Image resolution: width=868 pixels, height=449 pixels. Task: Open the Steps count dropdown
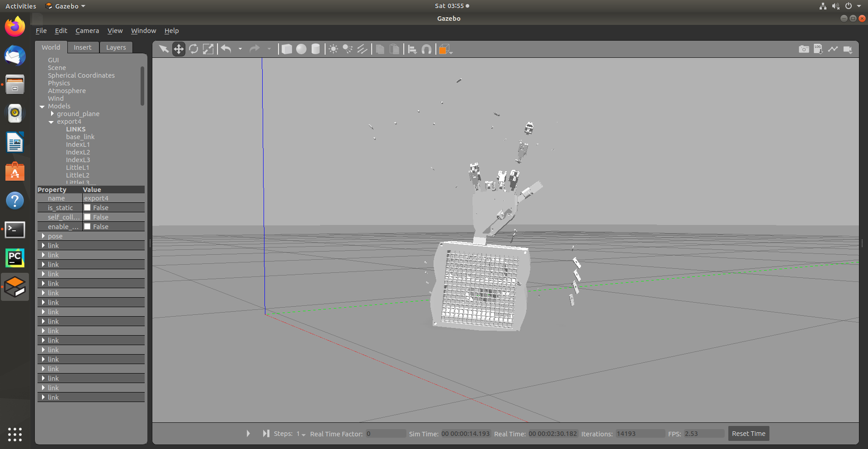coord(301,434)
